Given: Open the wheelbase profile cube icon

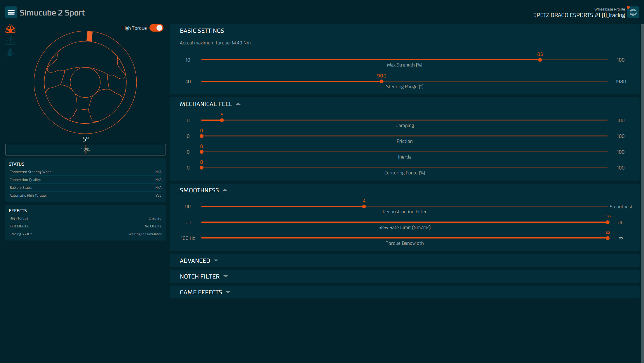Looking at the screenshot, I should point(633,12).
